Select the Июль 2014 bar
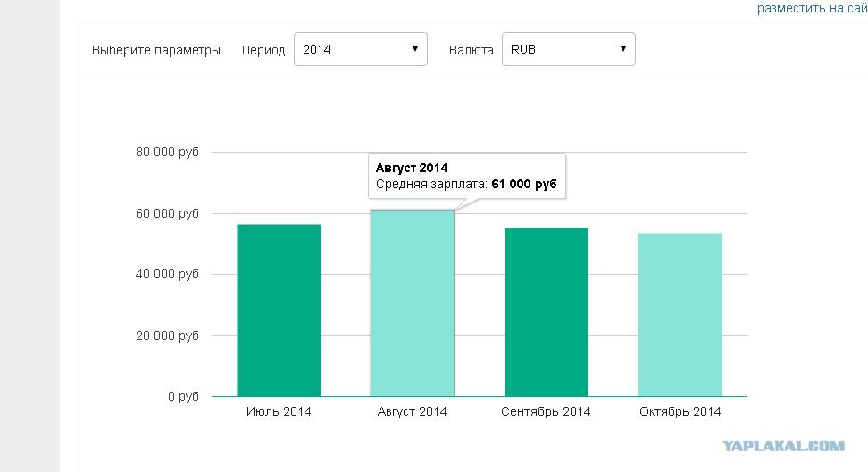 (279, 310)
